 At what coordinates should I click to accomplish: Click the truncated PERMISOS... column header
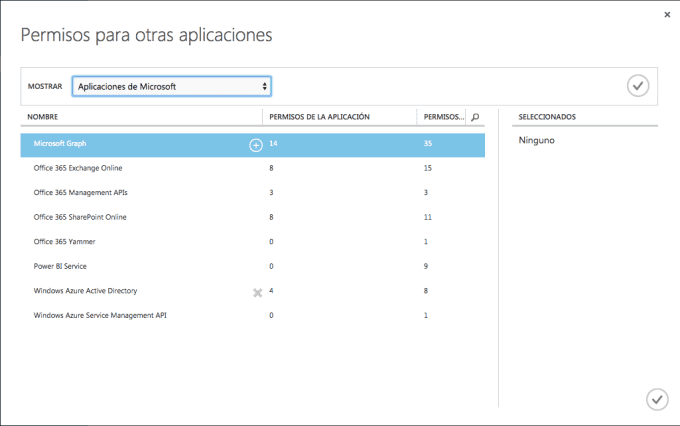tap(444, 117)
